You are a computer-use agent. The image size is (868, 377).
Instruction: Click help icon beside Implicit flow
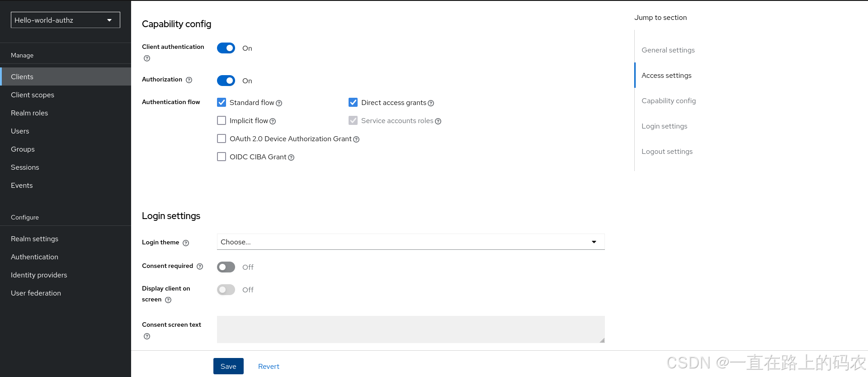[273, 121]
